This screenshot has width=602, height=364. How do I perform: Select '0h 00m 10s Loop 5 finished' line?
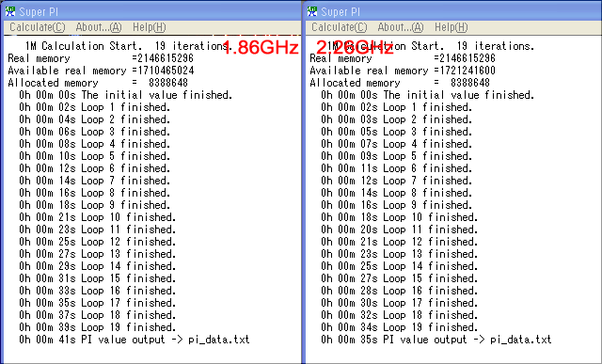pos(95,156)
